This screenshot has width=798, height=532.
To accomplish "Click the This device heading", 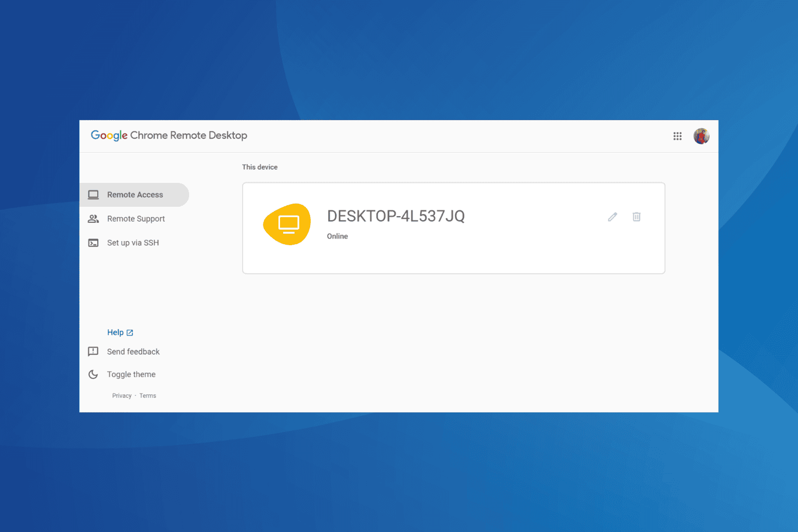I will 260,167.
